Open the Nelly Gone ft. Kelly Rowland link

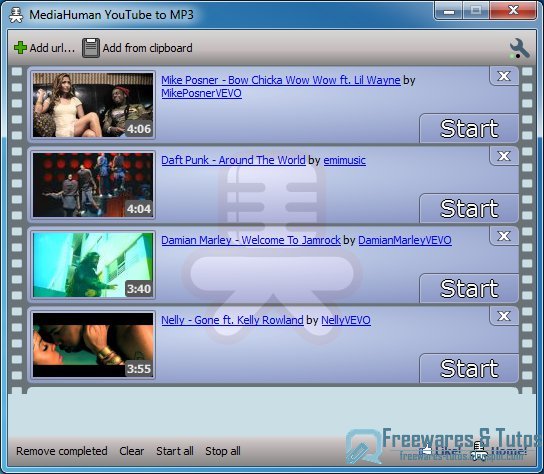point(232,320)
